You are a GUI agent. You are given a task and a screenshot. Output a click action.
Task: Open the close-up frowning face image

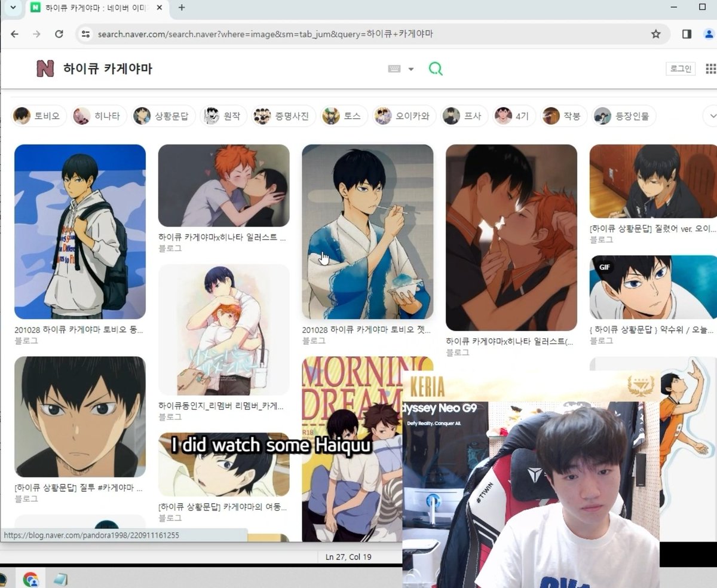click(x=80, y=417)
